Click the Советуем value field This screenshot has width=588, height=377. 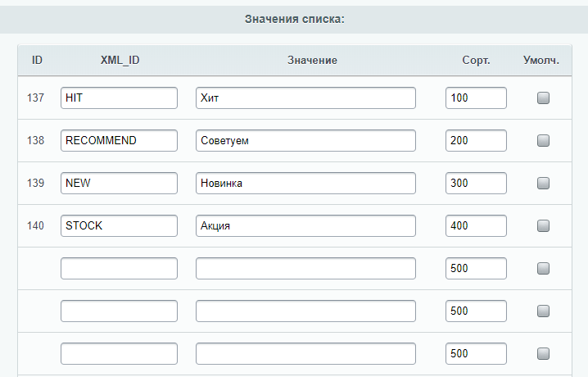[x=305, y=141]
